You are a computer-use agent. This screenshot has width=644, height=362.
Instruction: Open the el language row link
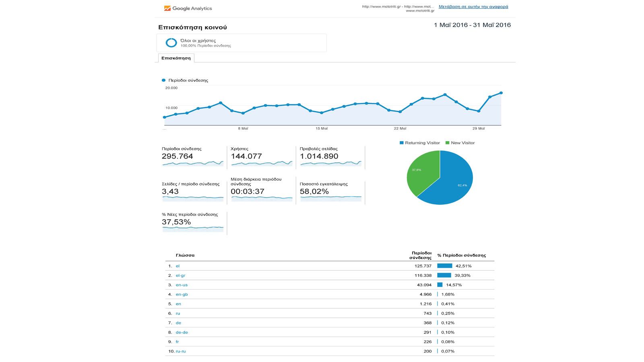pyautogui.click(x=178, y=266)
